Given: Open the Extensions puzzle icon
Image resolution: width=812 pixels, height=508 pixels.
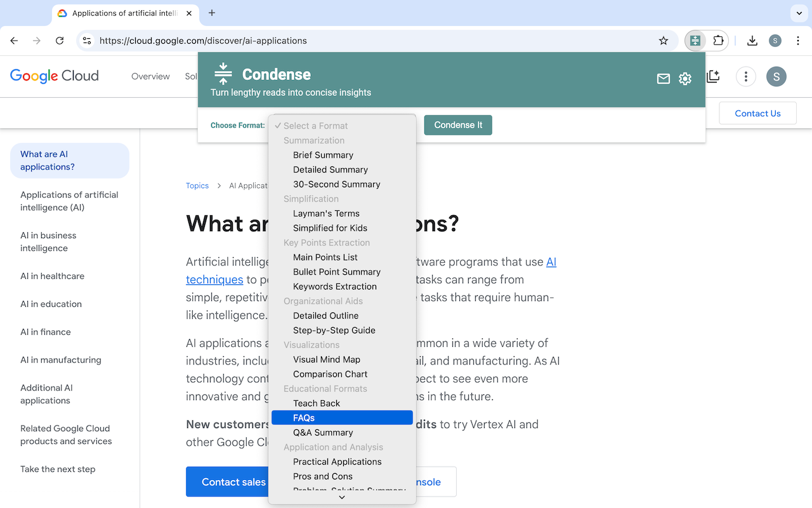Looking at the screenshot, I should click(x=718, y=41).
